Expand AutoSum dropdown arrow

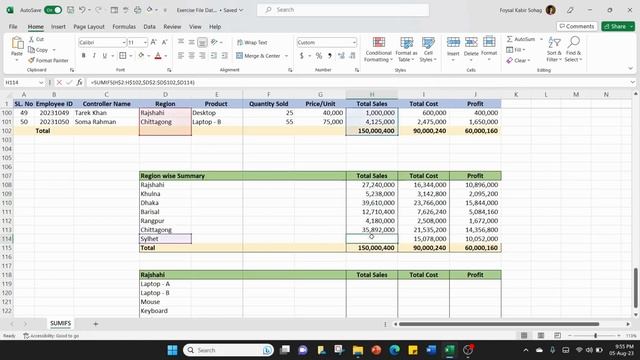541,39
